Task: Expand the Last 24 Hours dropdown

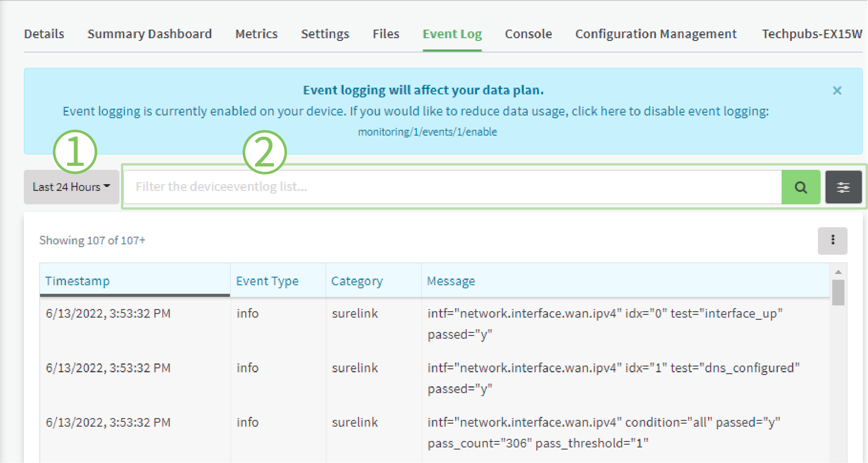Action: (71, 187)
